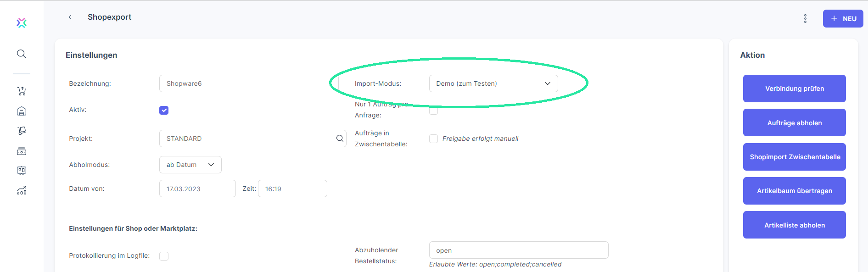This screenshot has width=868, height=272.
Task: Open the cash register sidebar icon
Action: (22, 151)
